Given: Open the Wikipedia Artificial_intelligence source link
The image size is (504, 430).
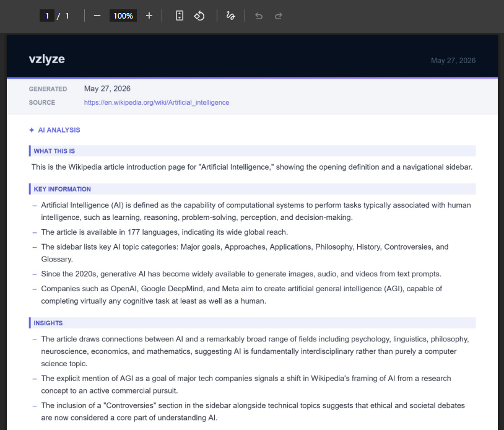Looking at the screenshot, I should point(157,102).
